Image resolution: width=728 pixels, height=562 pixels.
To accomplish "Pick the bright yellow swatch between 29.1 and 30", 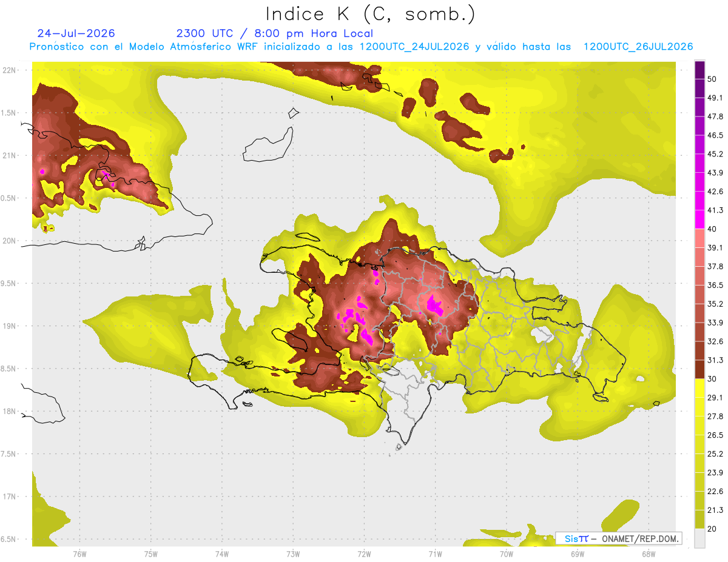I will click(x=699, y=388).
